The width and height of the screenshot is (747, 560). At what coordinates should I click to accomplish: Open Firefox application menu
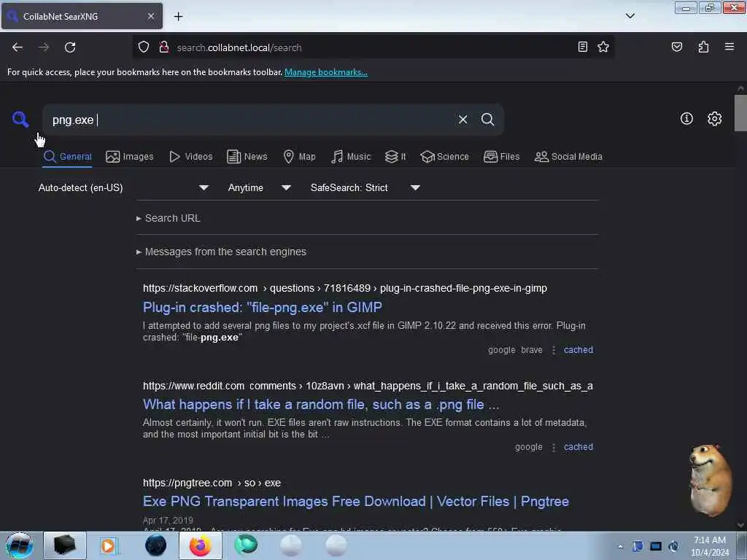tap(729, 47)
